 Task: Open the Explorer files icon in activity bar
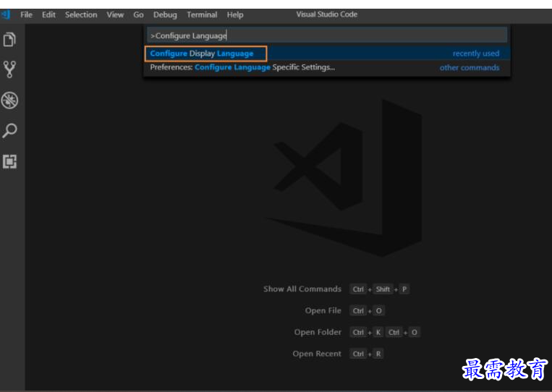pos(9,39)
